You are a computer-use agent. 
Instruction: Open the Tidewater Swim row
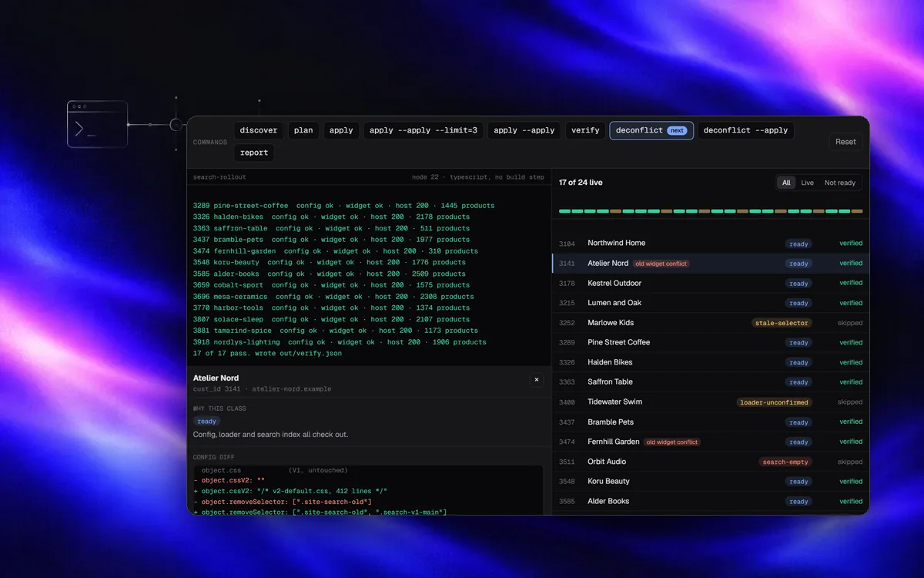(x=711, y=402)
